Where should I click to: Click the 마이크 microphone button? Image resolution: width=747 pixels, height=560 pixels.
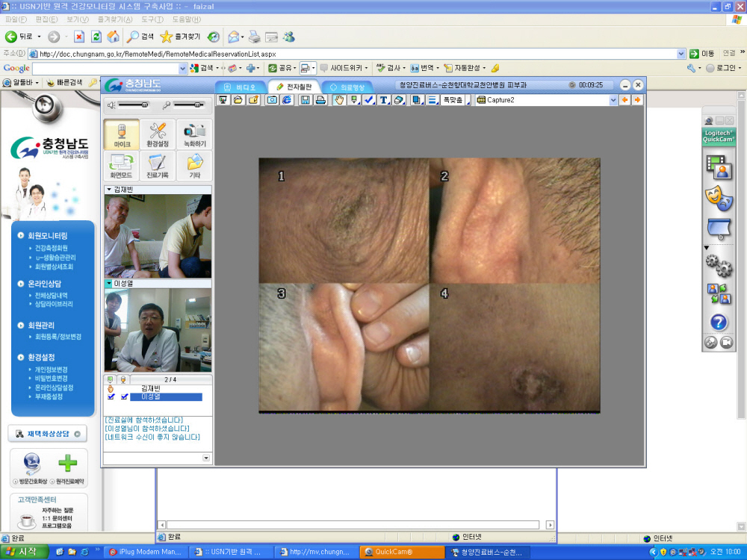tap(122, 134)
